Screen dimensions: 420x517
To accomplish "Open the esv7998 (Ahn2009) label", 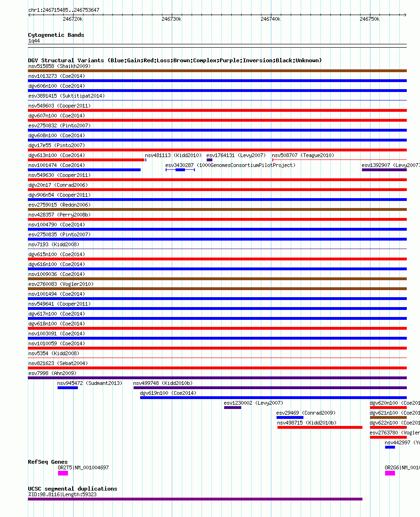I will click(x=52, y=373).
